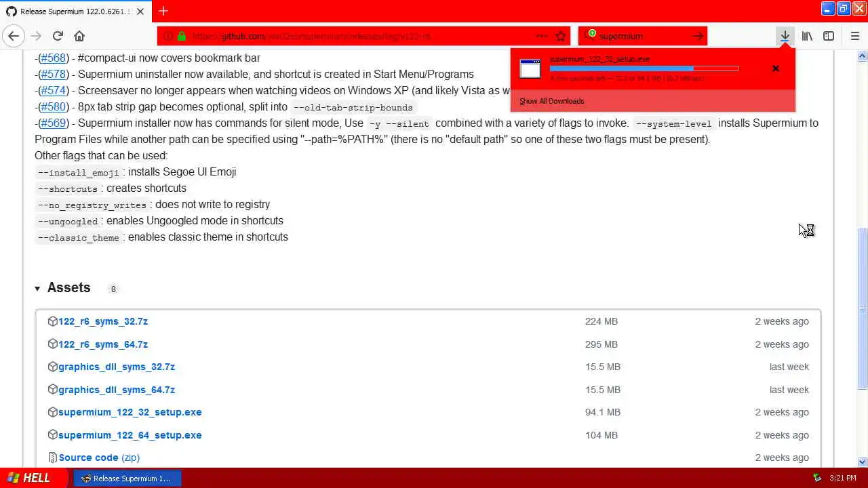Download supermium_122_32_setup.exe from Assets list
The width and height of the screenshot is (868, 488).
pos(130,412)
